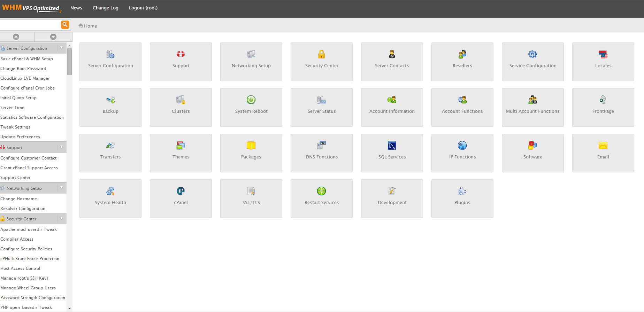Click the System Reboot power icon
Screen dimensions: 644x312
point(251,100)
